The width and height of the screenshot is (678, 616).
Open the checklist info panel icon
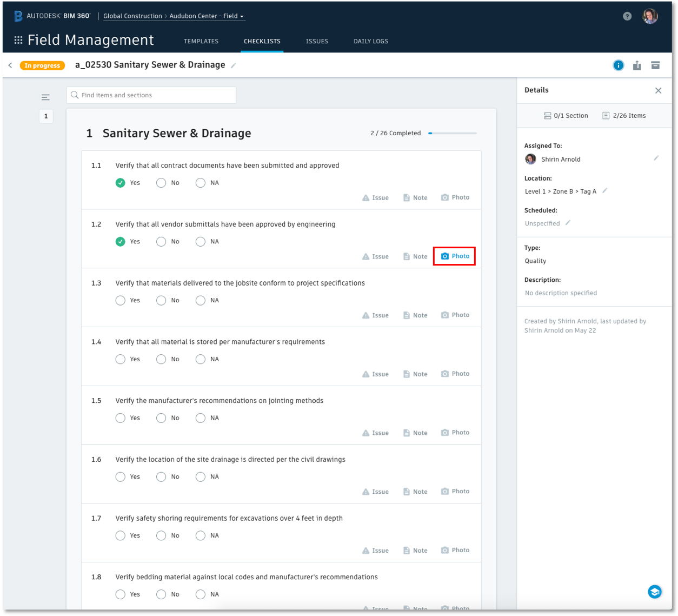click(x=618, y=65)
